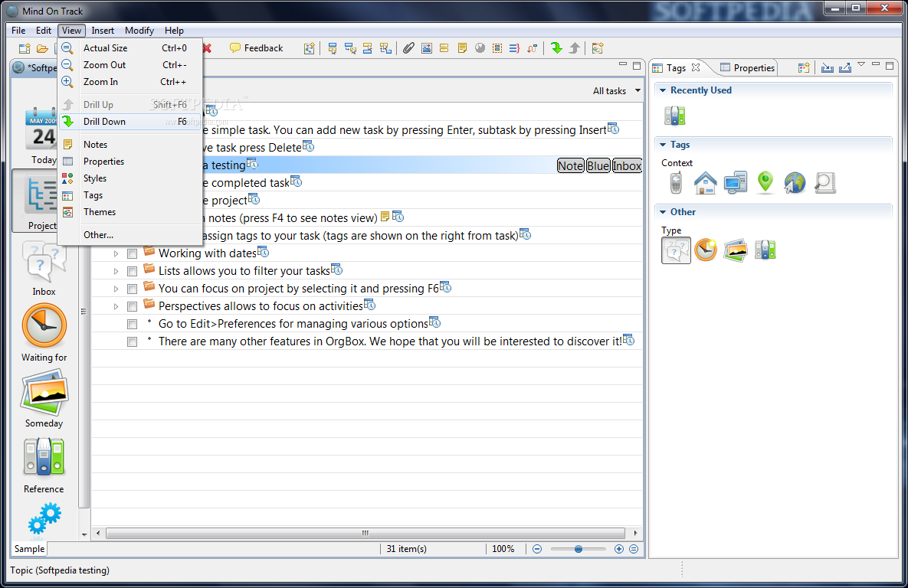Choose Zoom Out from View menu

[130, 65]
